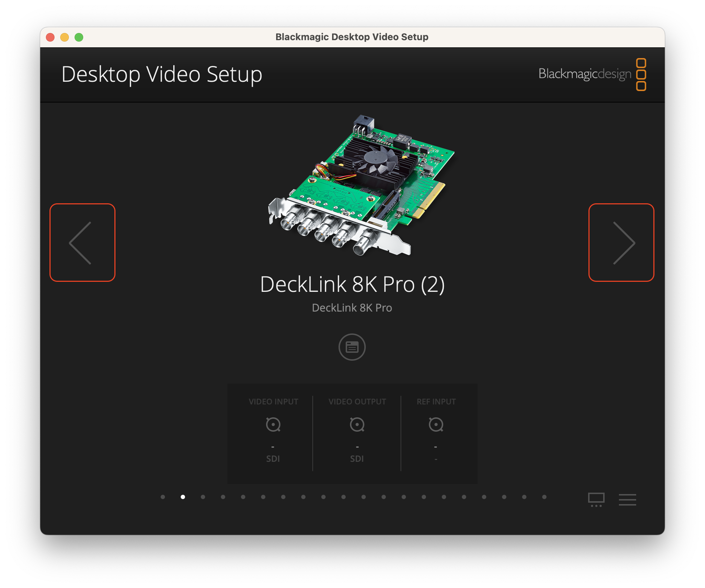Click the yellow minimize window button
705x588 pixels.
65,37
